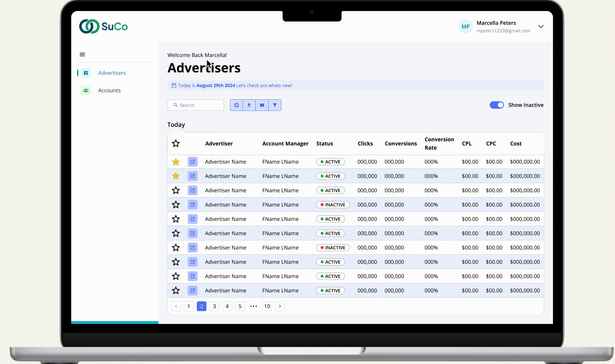The width and height of the screenshot is (615, 364).
Task: Go to the next page using the right arrow
Action: click(x=280, y=306)
